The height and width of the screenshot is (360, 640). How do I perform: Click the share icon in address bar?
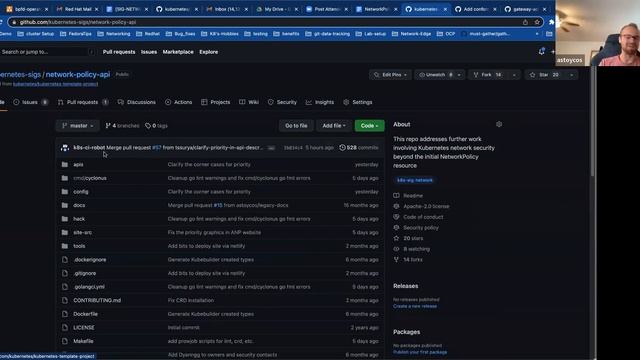[525, 22]
